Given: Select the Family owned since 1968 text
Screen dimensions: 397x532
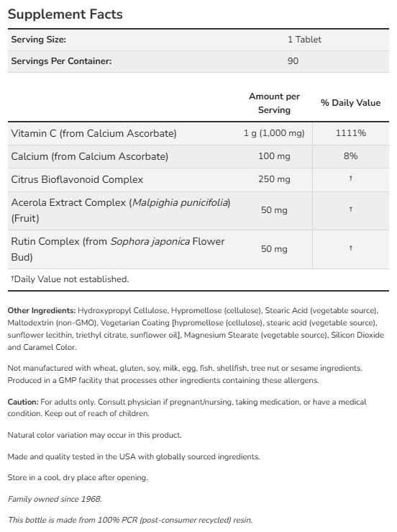Looking at the screenshot, I should point(55,499).
